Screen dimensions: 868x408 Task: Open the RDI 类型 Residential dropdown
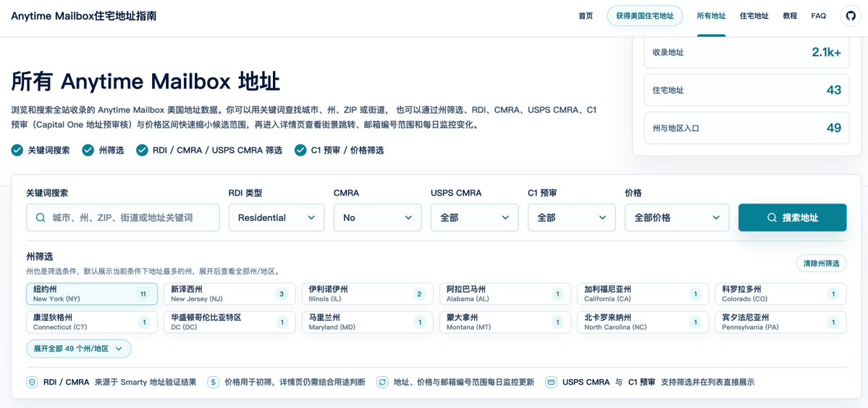277,218
